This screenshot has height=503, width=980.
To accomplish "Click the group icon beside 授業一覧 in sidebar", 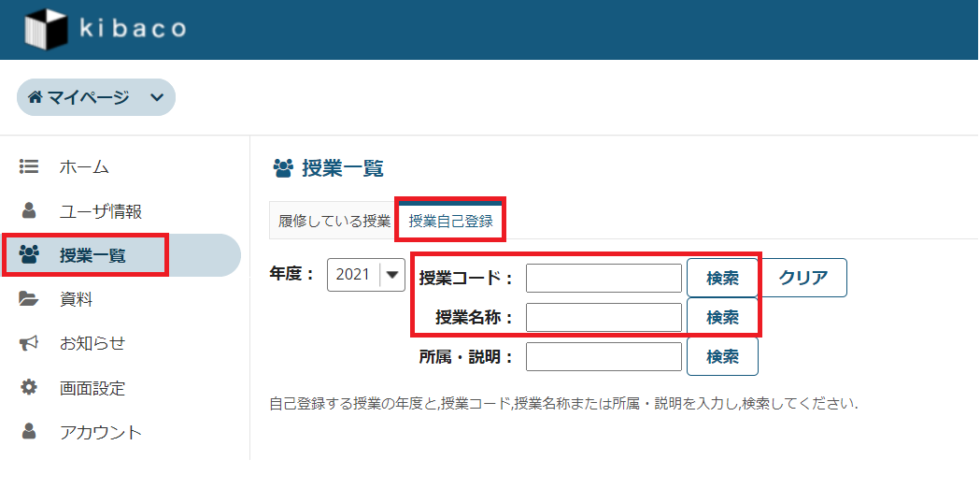I will 29,254.
